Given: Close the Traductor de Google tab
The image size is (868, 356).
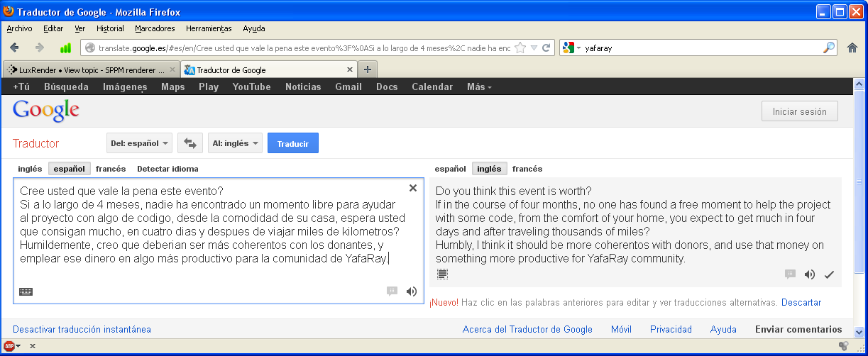Looking at the screenshot, I should pyautogui.click(x=349, y=70).
